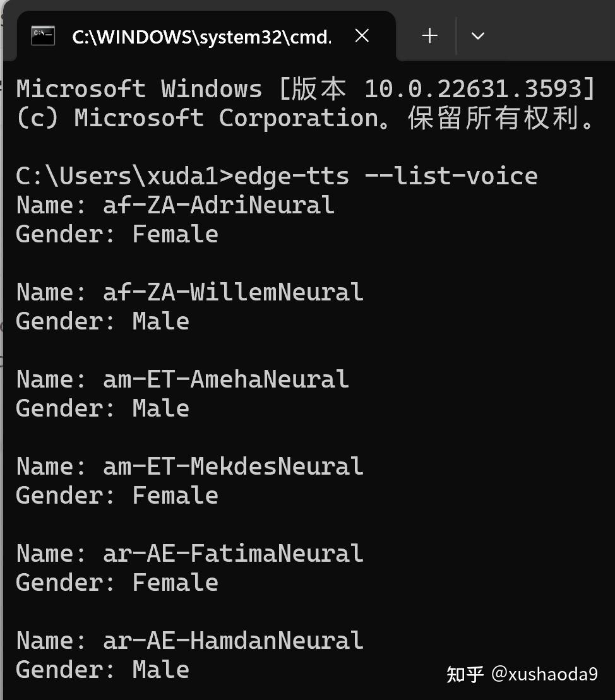Click the Microsoft Windows version line

click(x=306, y=89)
